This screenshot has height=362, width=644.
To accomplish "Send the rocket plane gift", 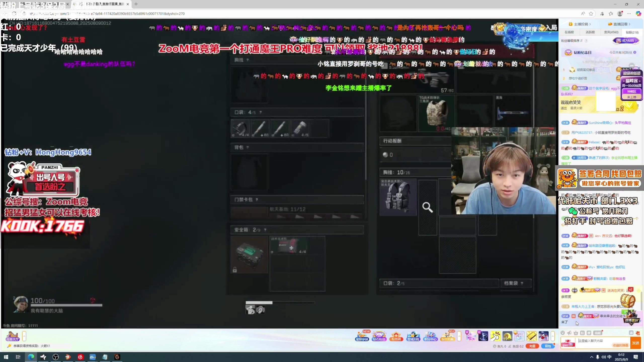I will (x=543, y=336).
